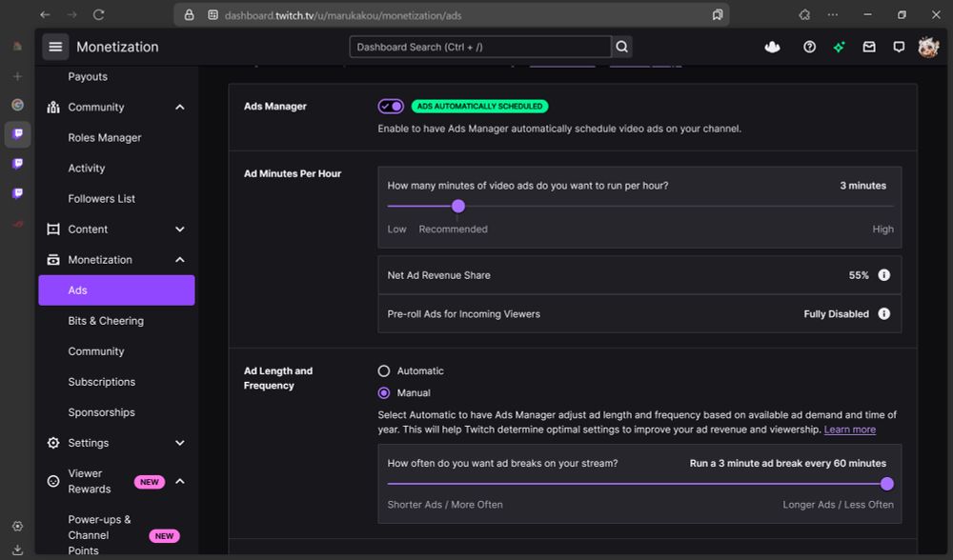This screenshot has height=560, width=953.
Task: Click the crown icon in the dashboard header
Action: point(773,47)
